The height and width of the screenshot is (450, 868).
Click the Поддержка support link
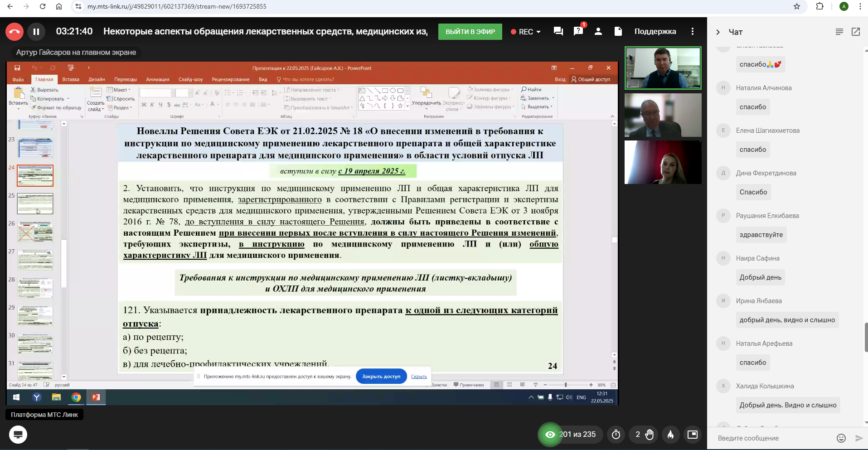coord(655,31)
